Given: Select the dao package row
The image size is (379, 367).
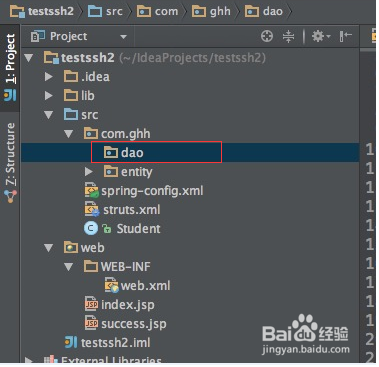Looking at the screenshot, I should 190,153.
